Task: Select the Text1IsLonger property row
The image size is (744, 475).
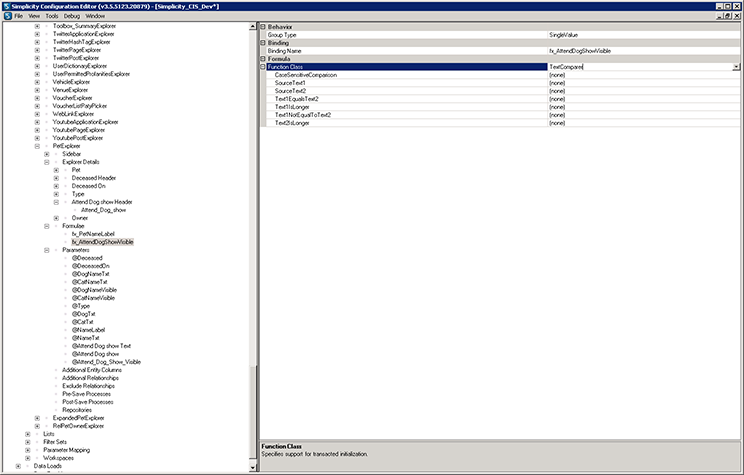Action: (501, 107)
